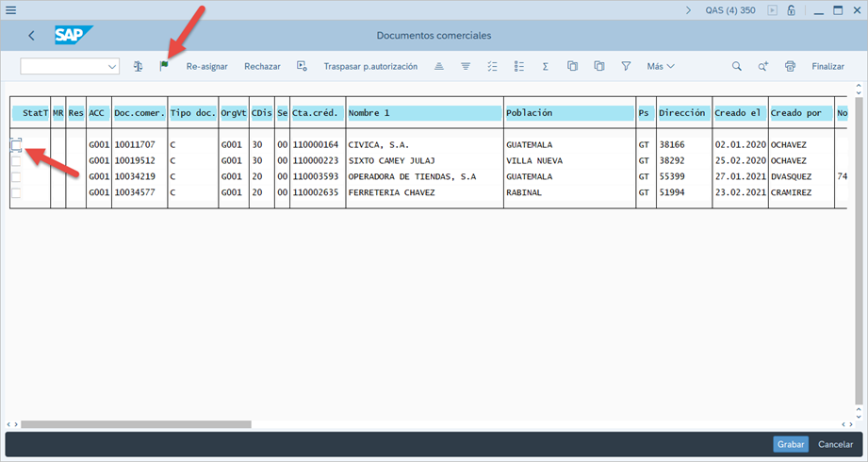This screenshot has height=462, width=868.
Task: Expand the system info chevron near QAS
Action: (x=689, y=10)
